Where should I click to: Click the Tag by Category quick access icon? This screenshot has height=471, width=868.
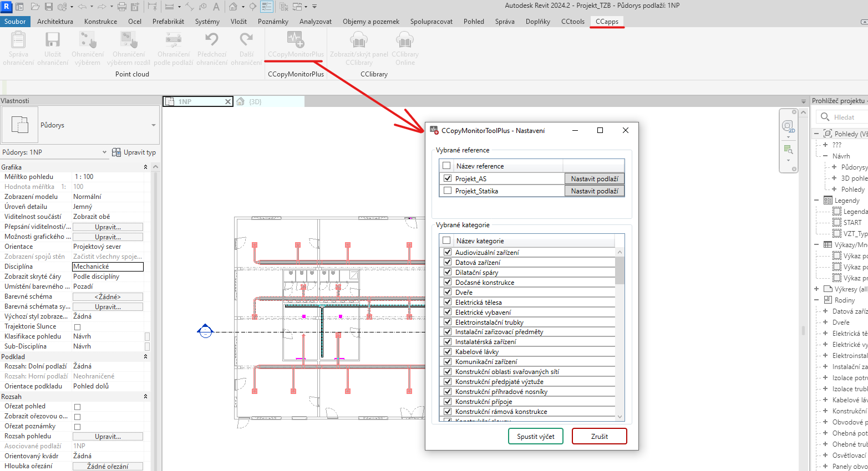[202, 7]
